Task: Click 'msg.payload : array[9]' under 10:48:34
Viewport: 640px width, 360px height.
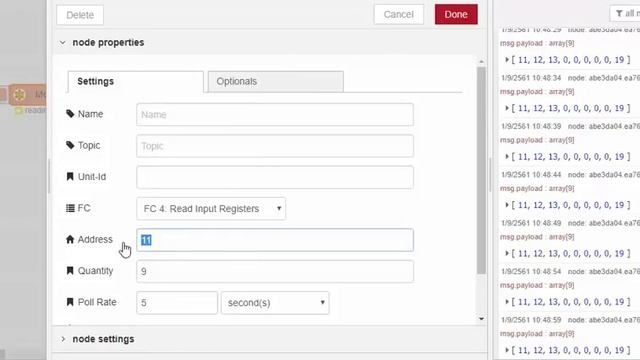Action: (x=537, y=92)
